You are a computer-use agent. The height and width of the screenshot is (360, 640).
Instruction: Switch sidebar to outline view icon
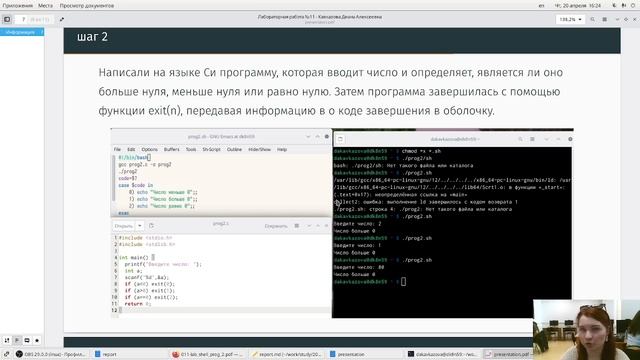[17, 340]
